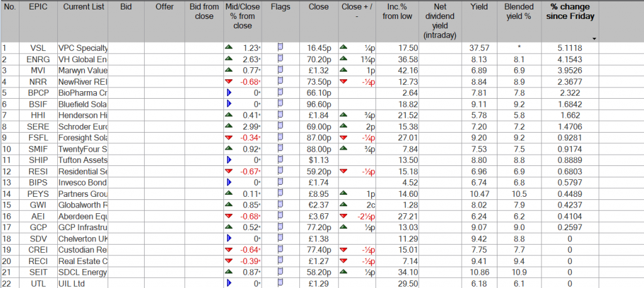The image size is (644, 288).
Task: Select the BioPharma Cr name cell
Action: [x=82, y=93]
